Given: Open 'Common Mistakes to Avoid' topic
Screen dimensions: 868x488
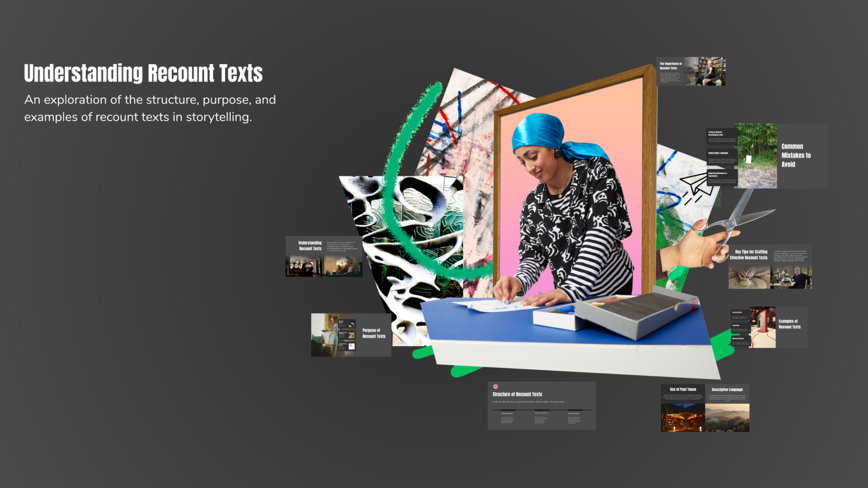Looking at the screenshot, I should [796, 155].
